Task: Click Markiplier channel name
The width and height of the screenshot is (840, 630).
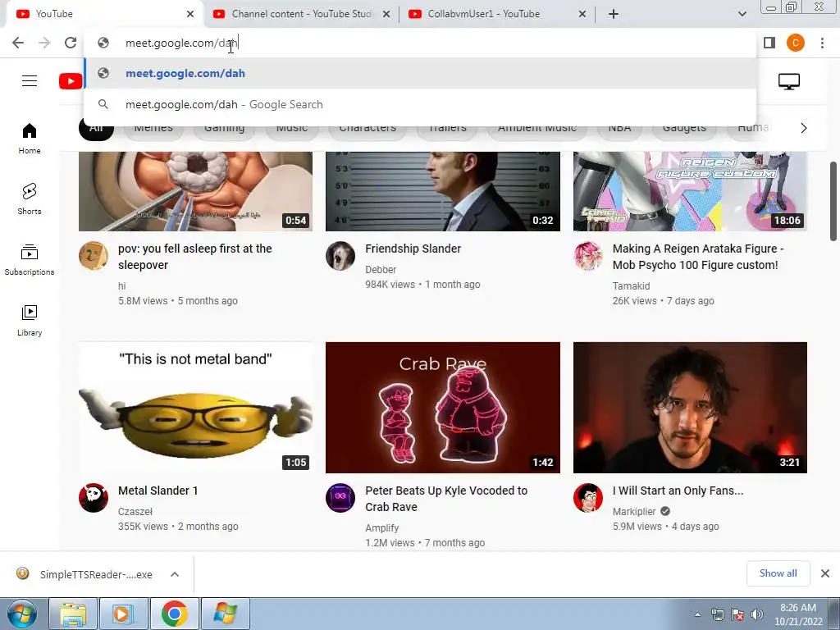Action: point(634,512)
